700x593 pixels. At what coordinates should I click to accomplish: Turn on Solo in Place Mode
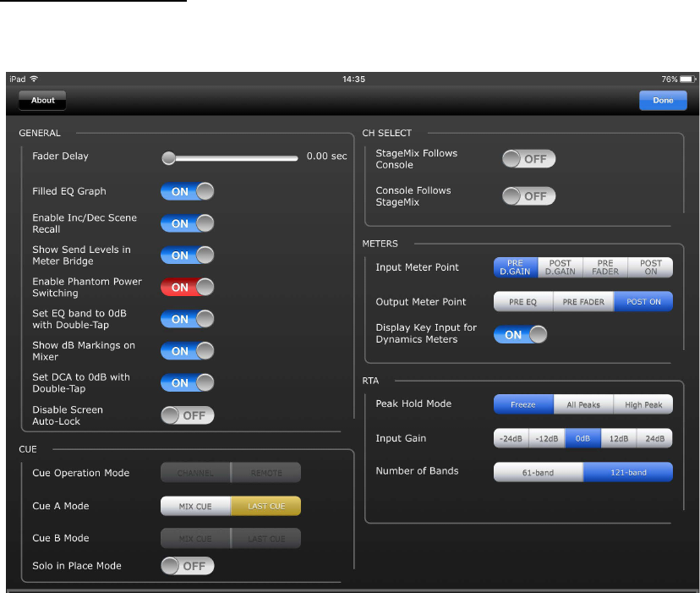coord(188,566)
